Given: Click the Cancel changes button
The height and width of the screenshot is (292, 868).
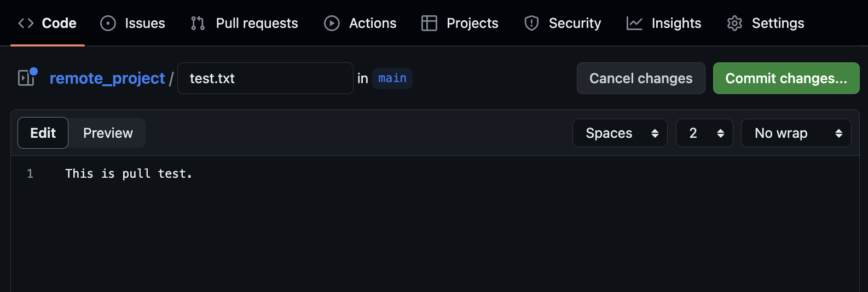Looking at the screenshot, I should (x=641, y=78).
